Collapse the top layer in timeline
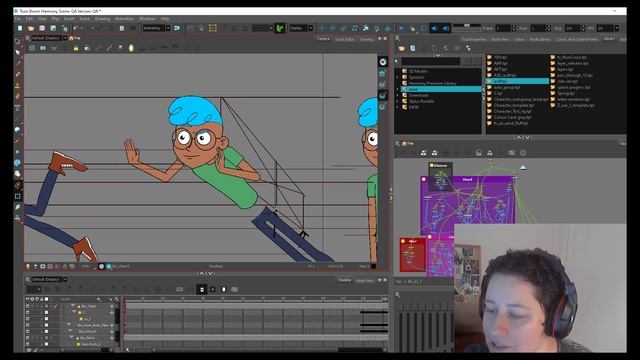The width and height of the screenshot is (640, 360). [x=73, y=306]
